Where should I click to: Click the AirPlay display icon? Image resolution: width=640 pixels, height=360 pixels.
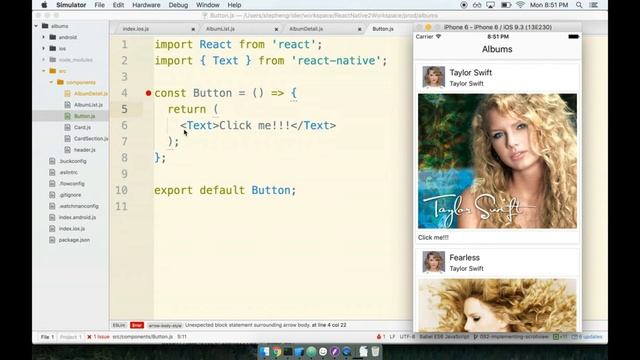click(x=491, y=5)
